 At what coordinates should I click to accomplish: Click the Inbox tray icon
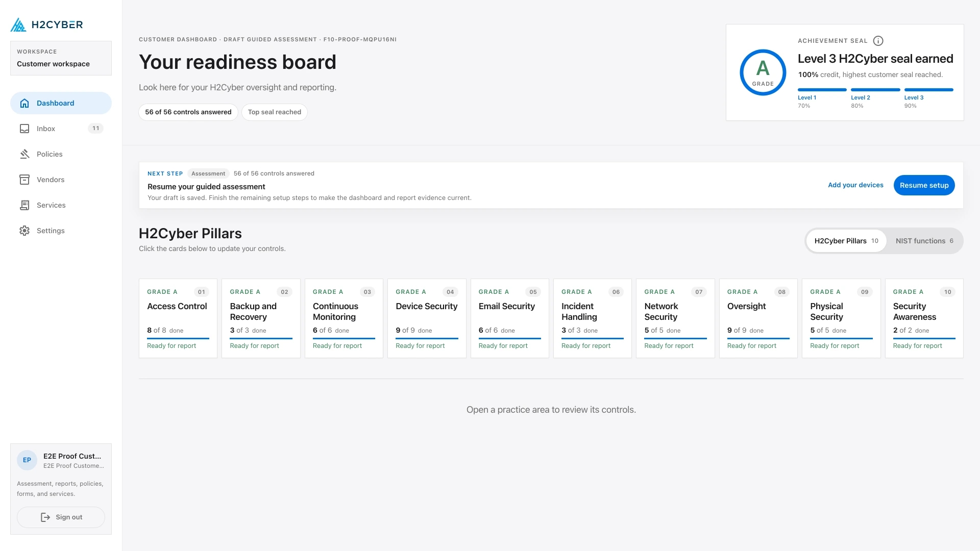pos(24,129)
